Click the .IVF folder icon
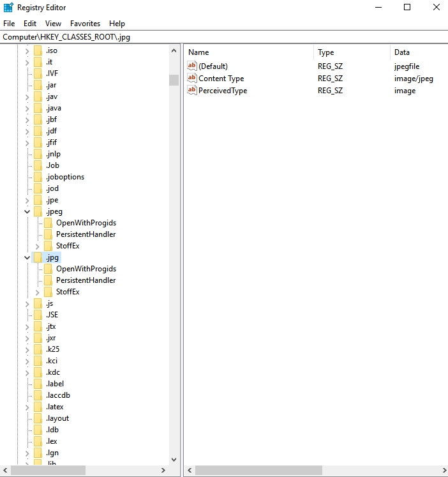Viewport: 448px width, 477px height. point(38,73)
